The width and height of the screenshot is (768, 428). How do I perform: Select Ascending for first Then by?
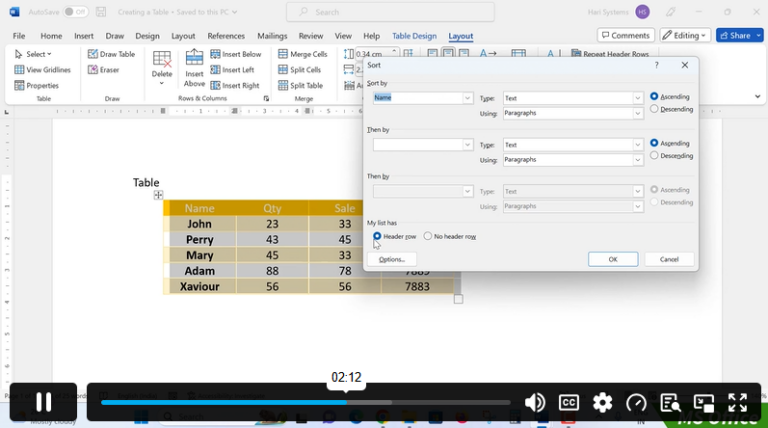coord(654,143)
